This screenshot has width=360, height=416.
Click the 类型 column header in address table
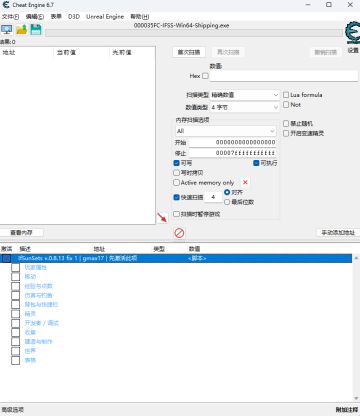159,249
